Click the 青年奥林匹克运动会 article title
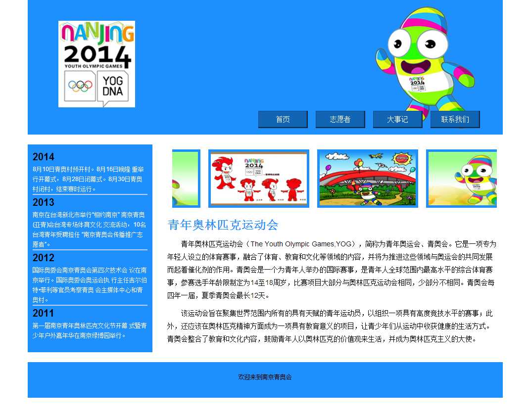Viewport: 530px width, 420px height. (223, 225)
